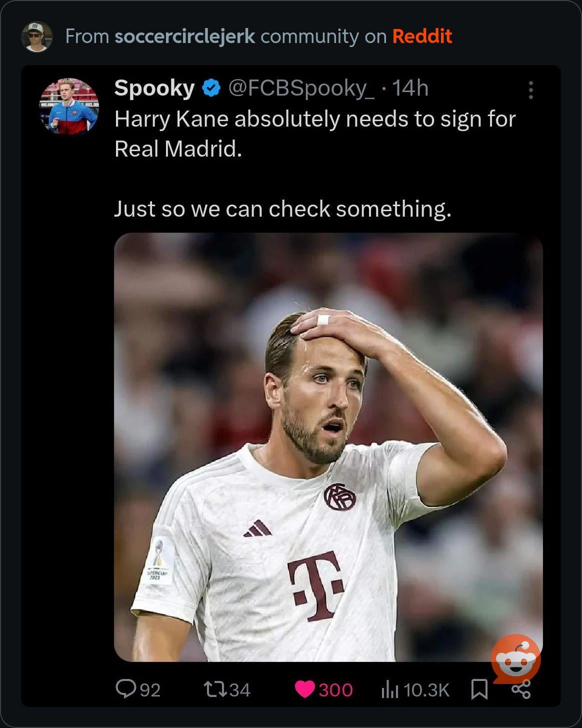Click the 10.3K view count
This screenshot has width=582, height=728.
(426, 690)
